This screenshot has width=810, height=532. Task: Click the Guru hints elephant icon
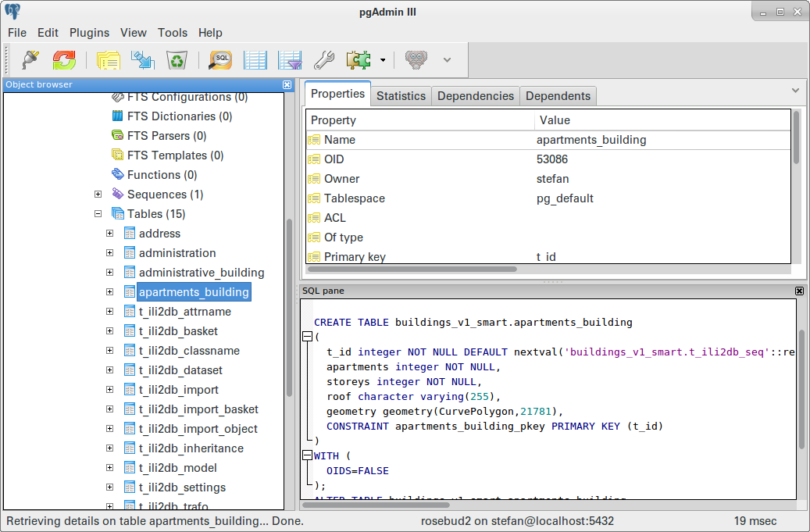[416, 60]
